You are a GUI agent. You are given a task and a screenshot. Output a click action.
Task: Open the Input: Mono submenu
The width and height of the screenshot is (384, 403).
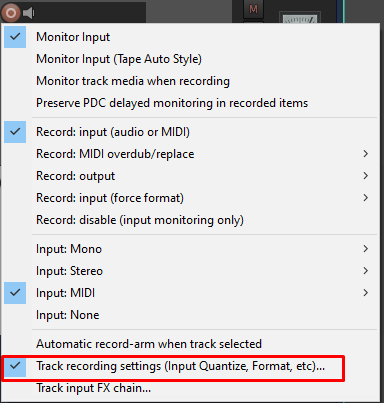click(x=190, y=249)
